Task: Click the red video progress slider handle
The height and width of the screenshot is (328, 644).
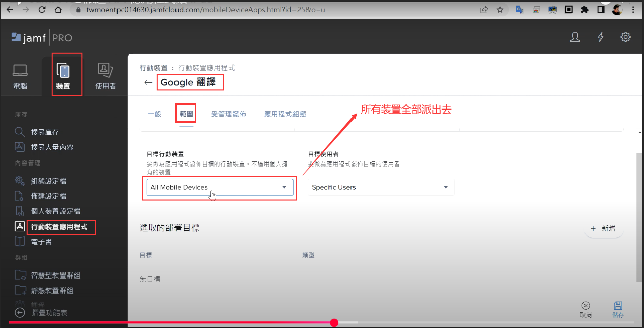Action: (x=334, y=322)
